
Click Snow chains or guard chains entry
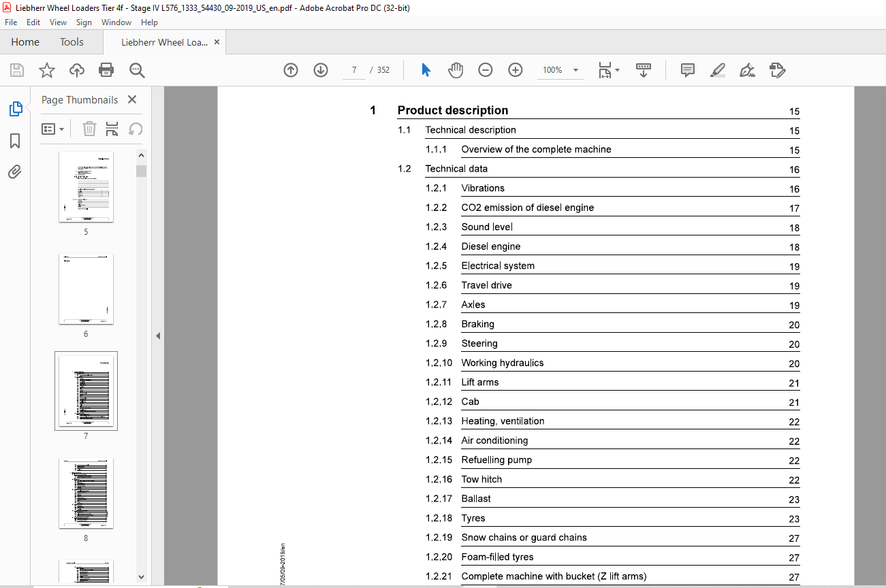point(524,537)
